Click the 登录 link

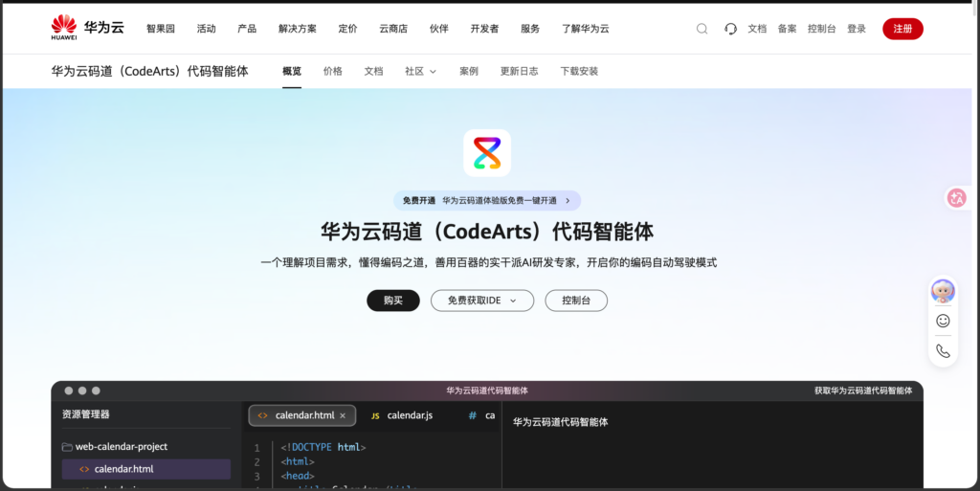pyautogui.click(x=857, y=29)
